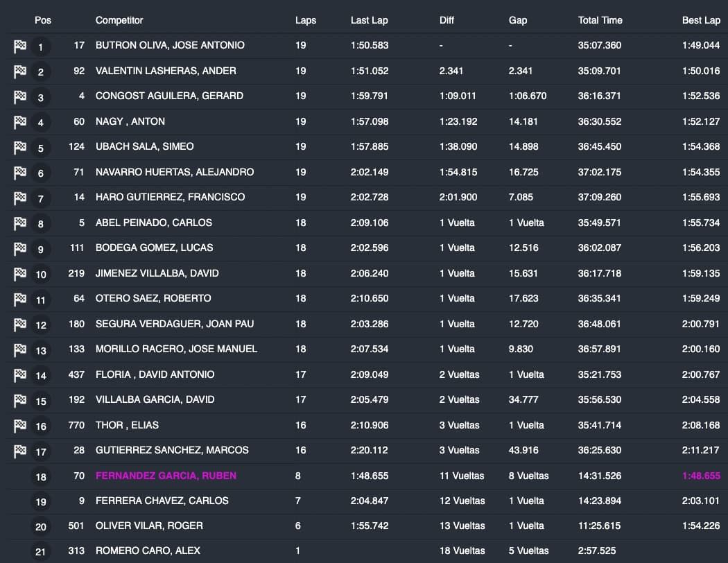Click the purple best lap time 1:48.655
This screenshot has width=728, height=563.
(x=700, y=476)
